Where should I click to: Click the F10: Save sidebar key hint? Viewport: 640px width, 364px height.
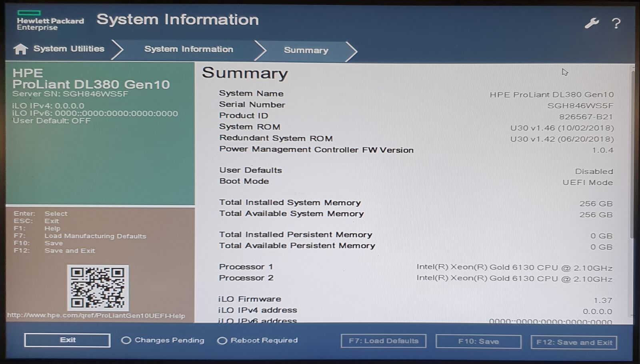38,243
